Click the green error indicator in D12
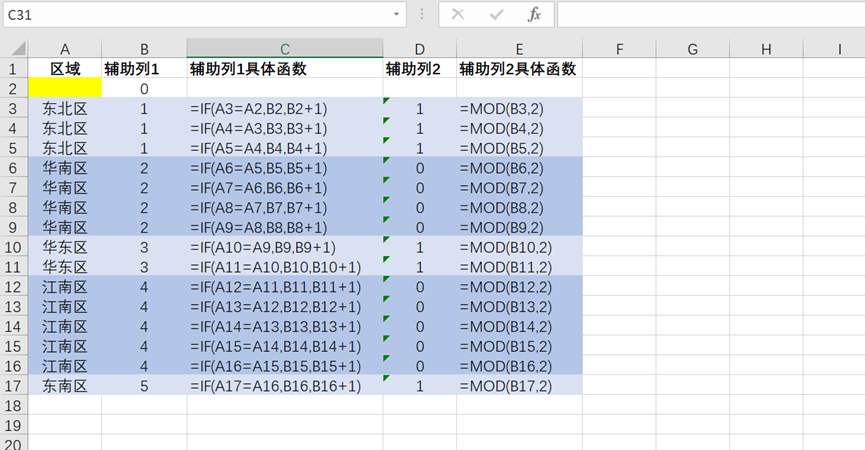The height and width of the screenshot is (450, 865). 386,280
